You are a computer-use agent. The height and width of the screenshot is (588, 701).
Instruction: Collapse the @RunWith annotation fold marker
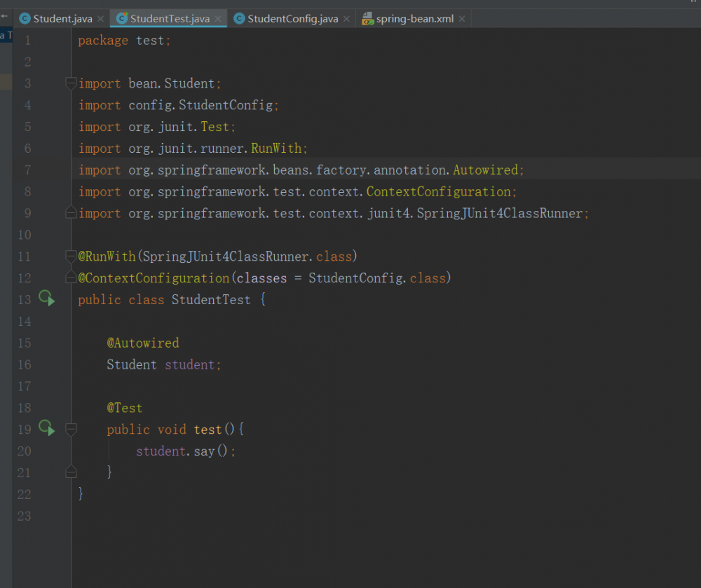pos(70,257)
